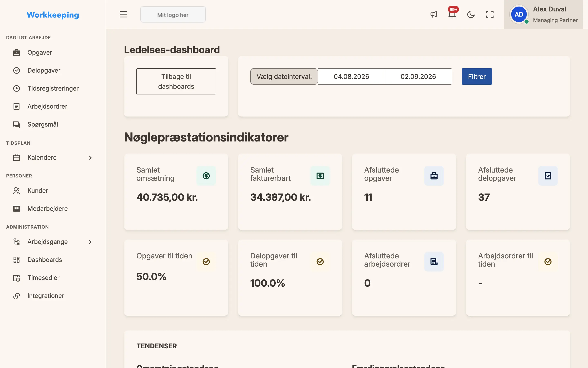The height and width of the screenshot is (368, 588).
Task: Click the Kalendere calendar icon
Action: click(x=17, y=157)
